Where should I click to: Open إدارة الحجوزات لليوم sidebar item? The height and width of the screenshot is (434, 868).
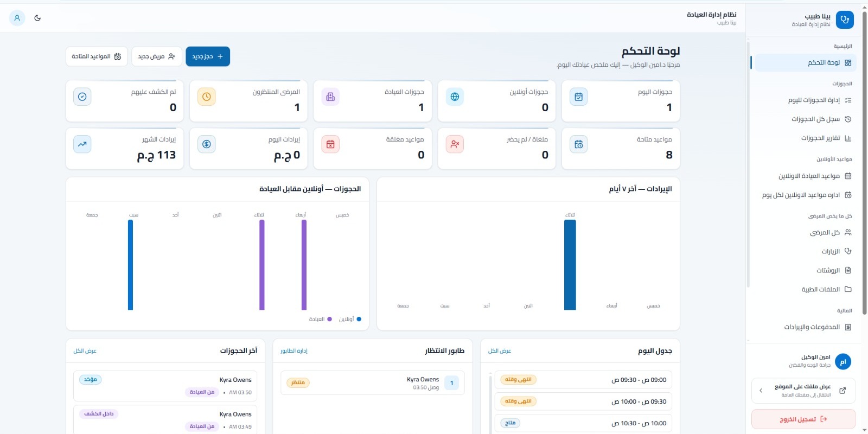tap(806, 100)
